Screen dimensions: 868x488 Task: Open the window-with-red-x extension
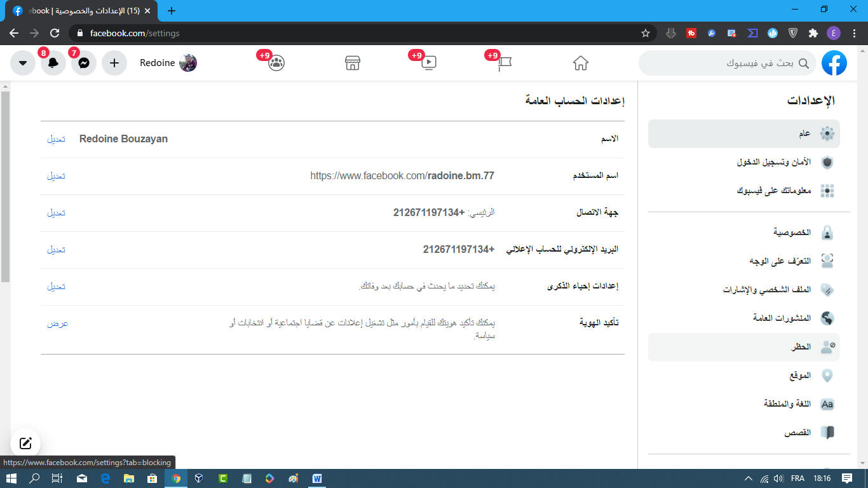[732, 33]
